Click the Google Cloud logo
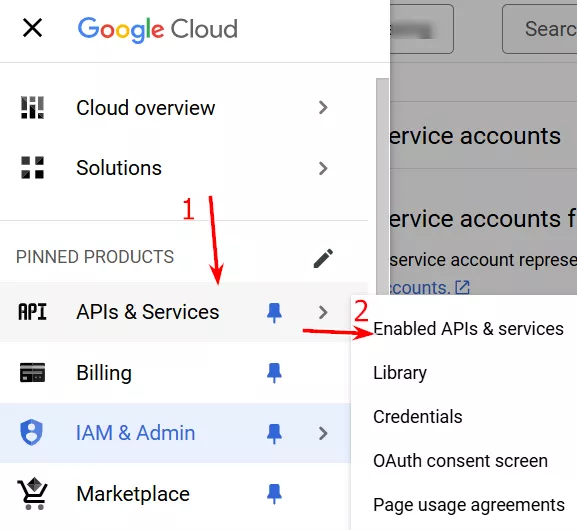This screenshot has height=530, width=577. [x=157, y=29]
